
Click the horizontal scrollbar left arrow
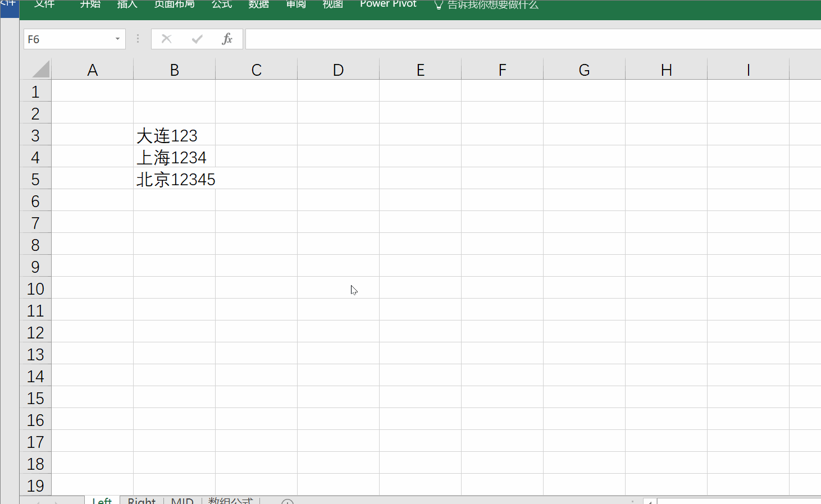coord(650,501)
